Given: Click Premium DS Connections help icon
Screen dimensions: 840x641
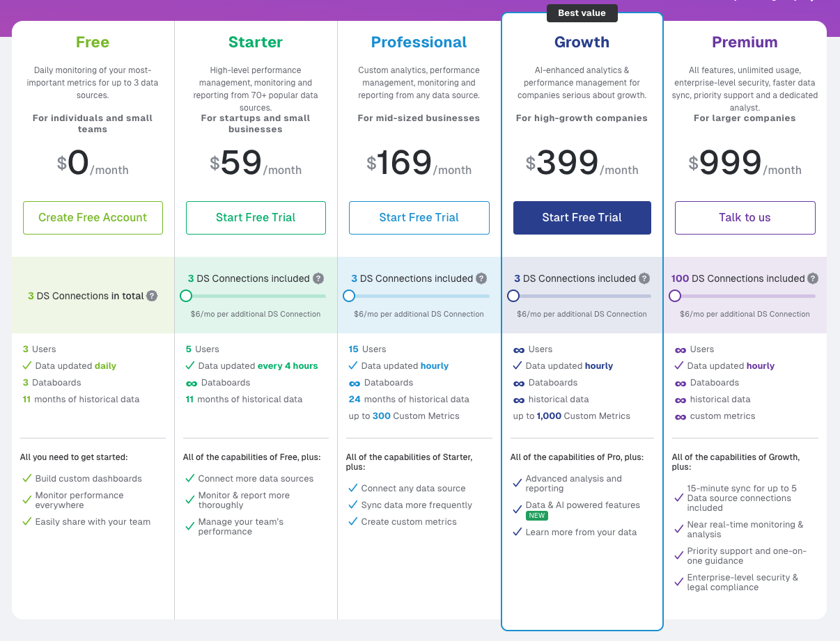Looking at the screenshot, I should 813,278.
